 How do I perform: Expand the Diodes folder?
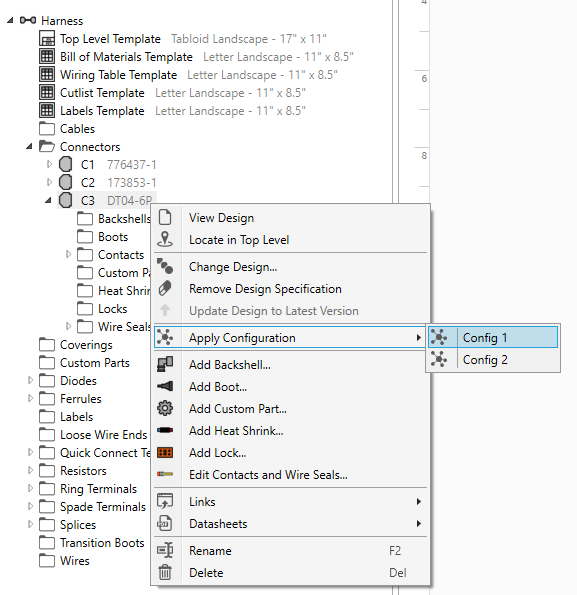pyautogui.click(x=30, y=380)
